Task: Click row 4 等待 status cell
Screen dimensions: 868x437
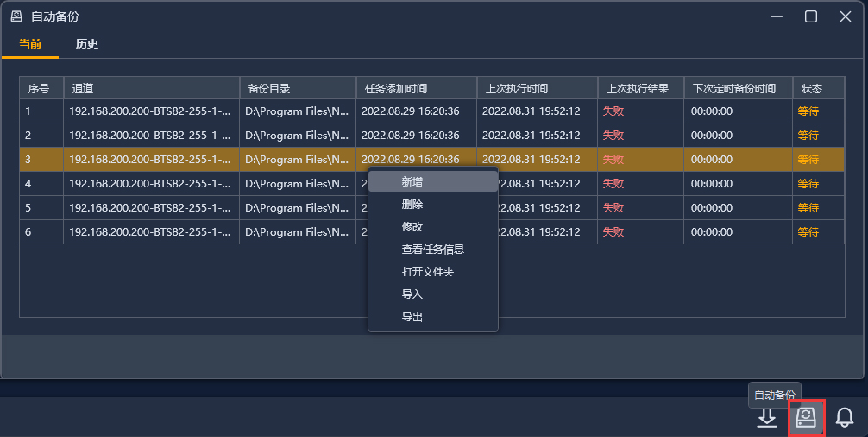Action: pyautogui.click(x=818, y=183)
